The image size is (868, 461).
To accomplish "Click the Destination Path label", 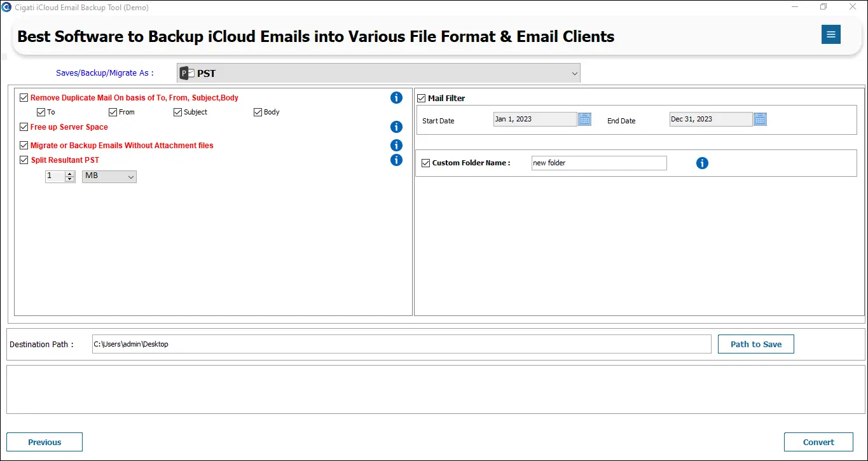I will click(41, 345).
